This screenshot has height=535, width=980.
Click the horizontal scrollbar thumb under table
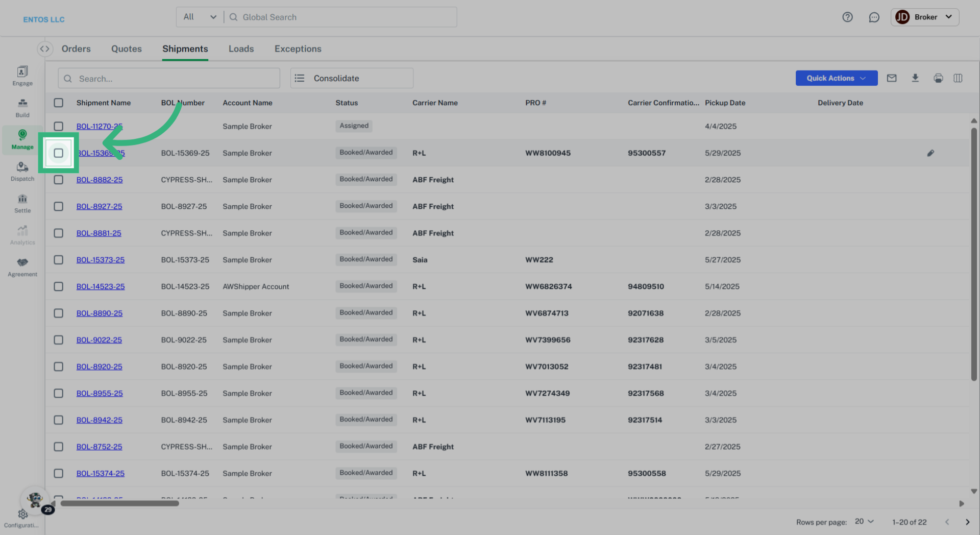pyautogui.click(x=119, y=503)
